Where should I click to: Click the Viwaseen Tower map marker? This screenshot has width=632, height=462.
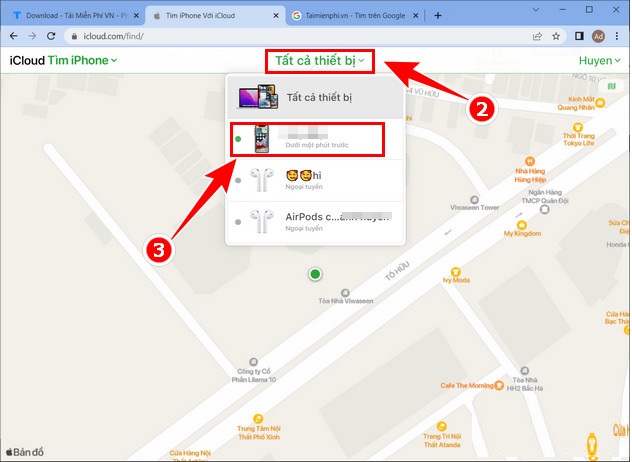coord(474,200)
